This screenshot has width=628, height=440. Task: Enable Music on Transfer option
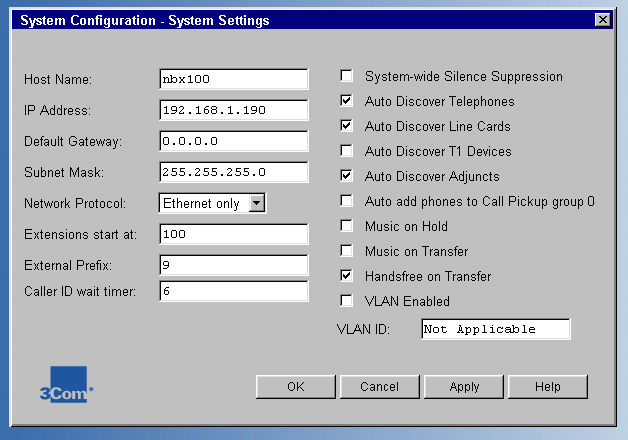tap(347, 251)
